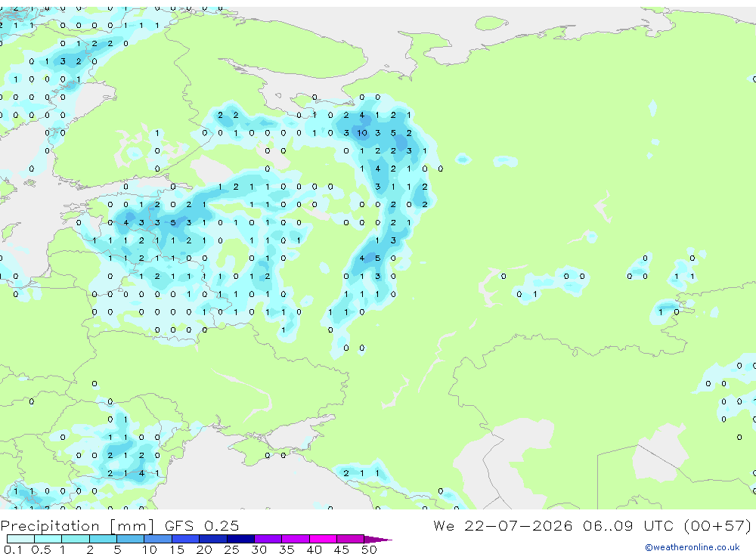Image resolution: width=756 pixels, height=554 pixels.
Task: Click the '35' legend scale label
Action: pyautogui.click(x=287, y=549)
